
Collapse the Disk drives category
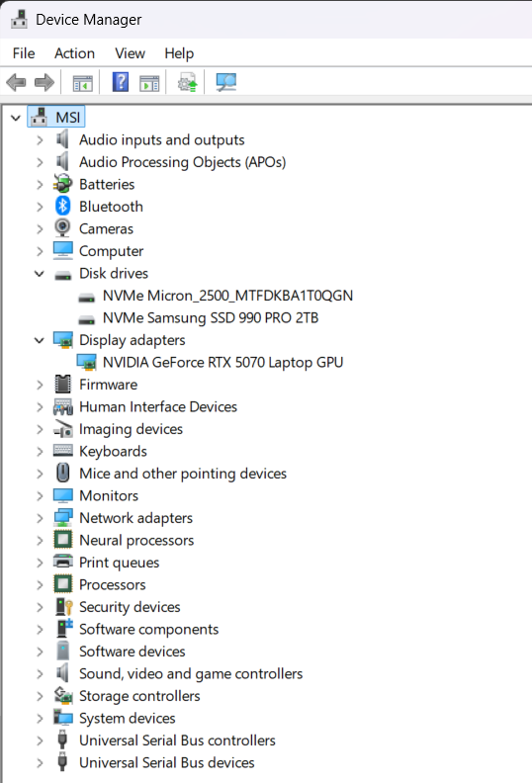[x=40, y=274]
